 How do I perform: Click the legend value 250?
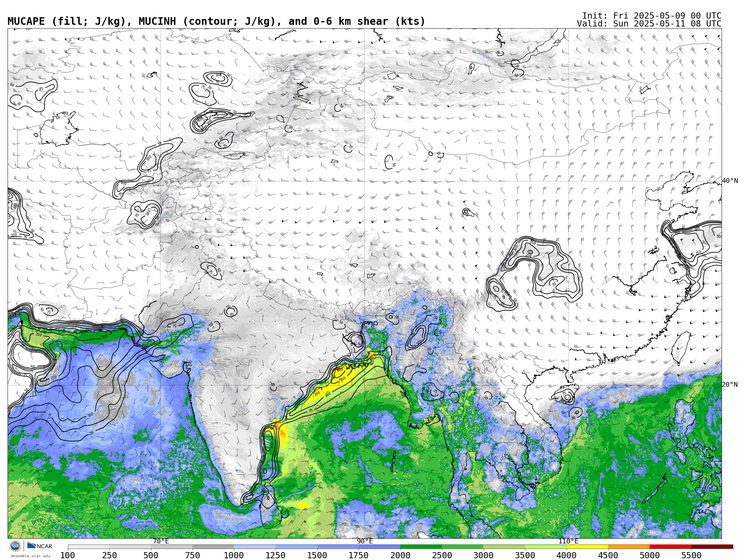(x=110, y=556)
